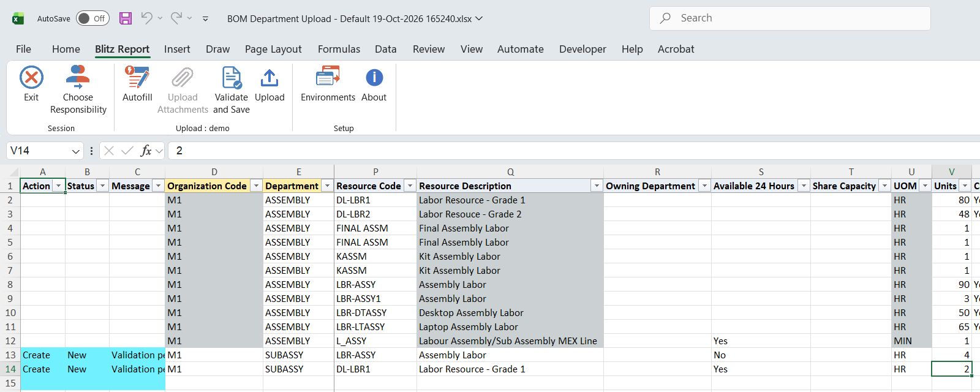Open the Action column filter dropdown
This screenshot has width=980, height=392.
59,186
